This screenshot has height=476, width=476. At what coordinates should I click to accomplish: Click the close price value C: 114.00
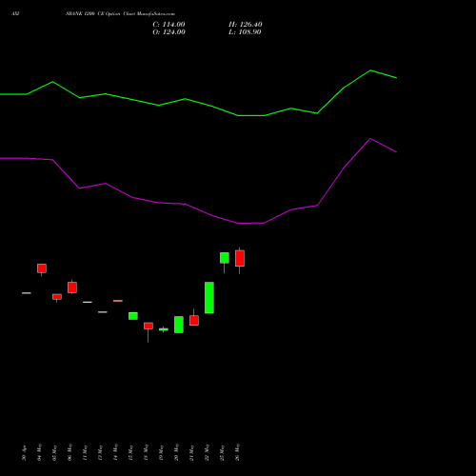point(169,25)
